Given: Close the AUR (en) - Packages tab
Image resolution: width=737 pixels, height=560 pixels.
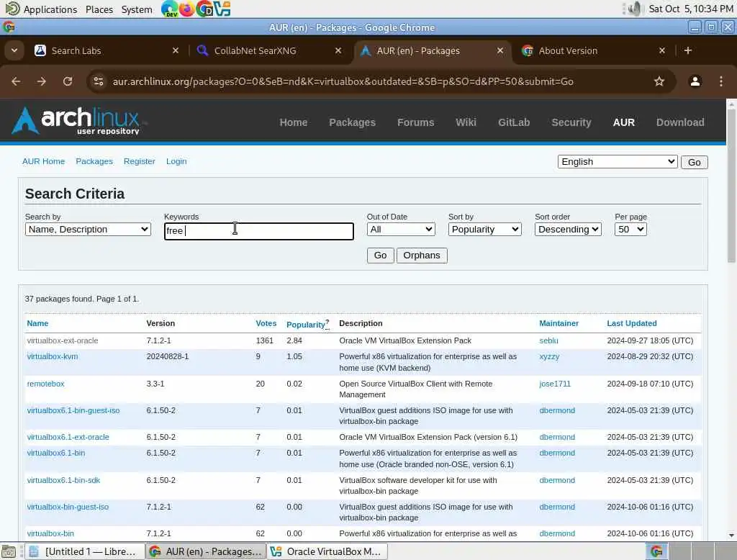Looking at the screenshot, I should (x=500, y=50).
